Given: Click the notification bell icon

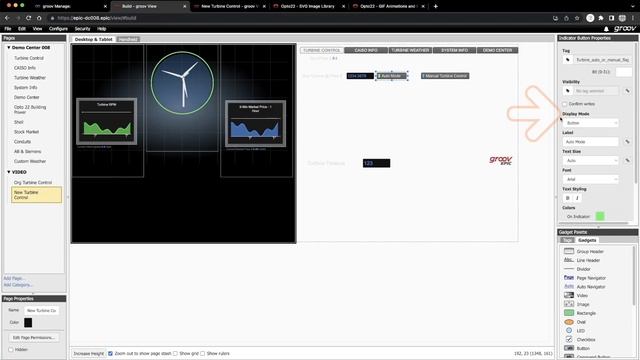Looking at the screenshot, I should [x=606, y=29].
